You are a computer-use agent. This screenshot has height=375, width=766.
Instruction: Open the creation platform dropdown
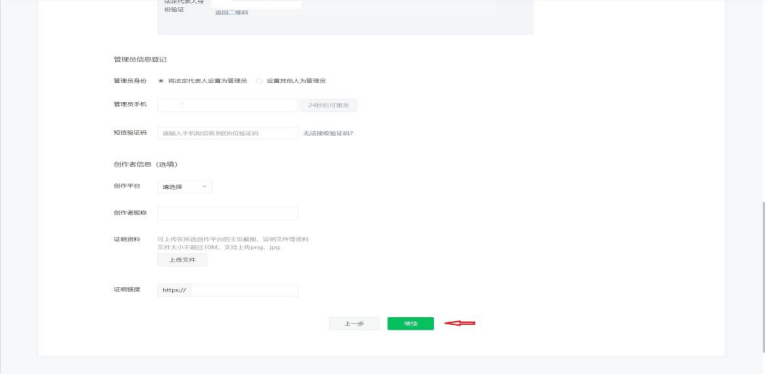click(184, 187)
